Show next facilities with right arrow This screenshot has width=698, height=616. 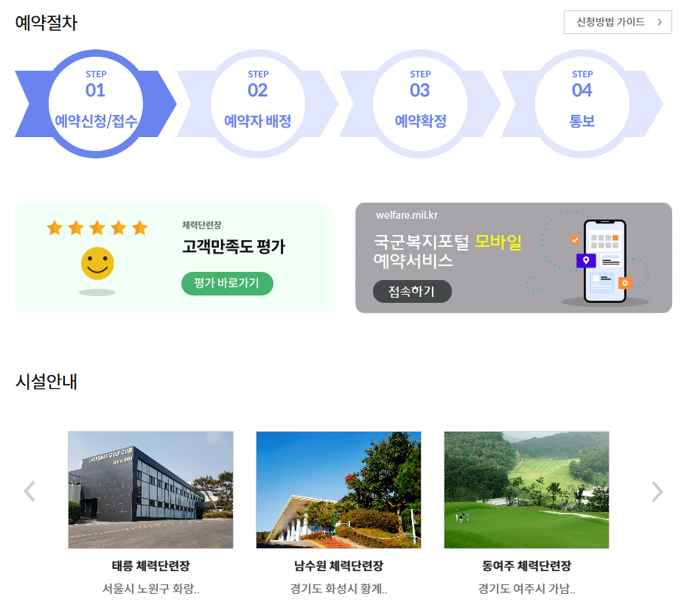657,491
